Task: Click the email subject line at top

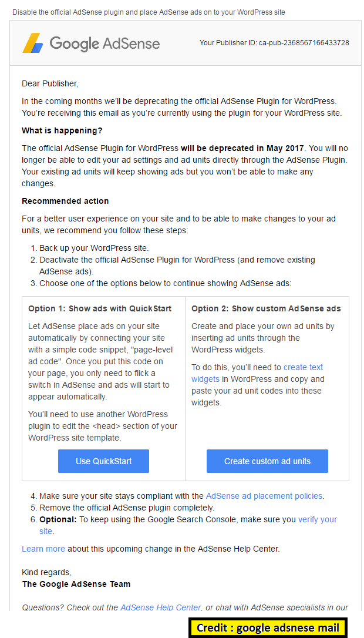Action: click(149, 12)
